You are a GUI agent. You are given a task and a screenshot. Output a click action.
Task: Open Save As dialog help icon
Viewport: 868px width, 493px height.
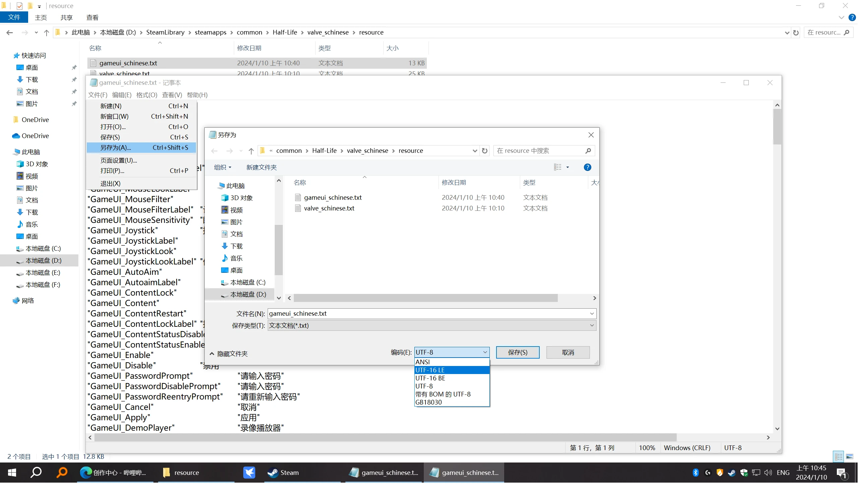(x=587, y=167)
